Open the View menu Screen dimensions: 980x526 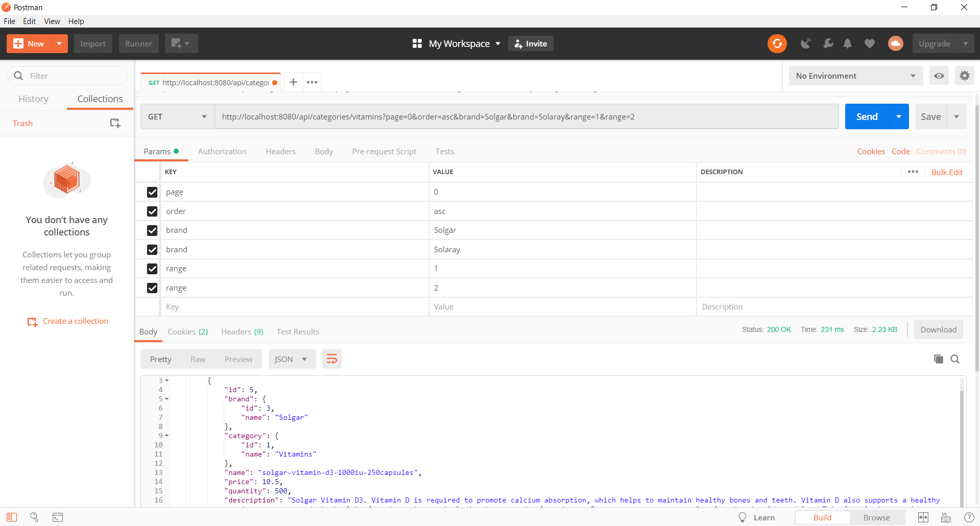pyautogui.click(x=52, y=21)
